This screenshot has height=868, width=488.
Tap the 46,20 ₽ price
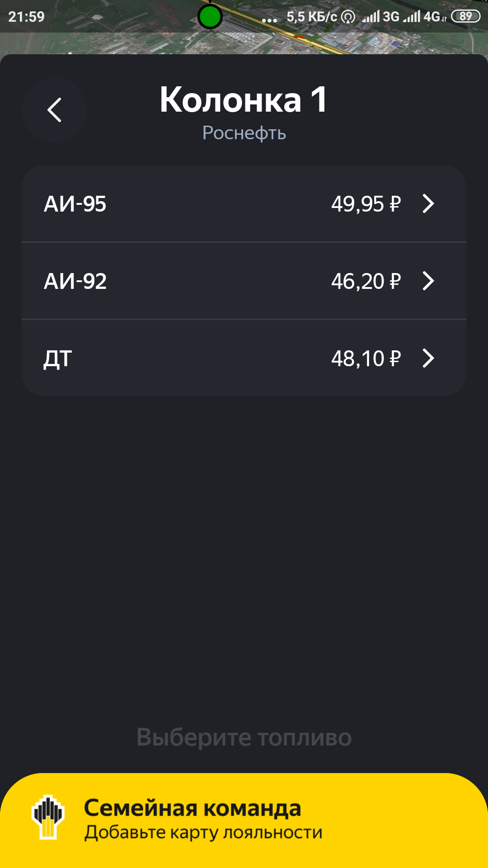coord(366,281)
